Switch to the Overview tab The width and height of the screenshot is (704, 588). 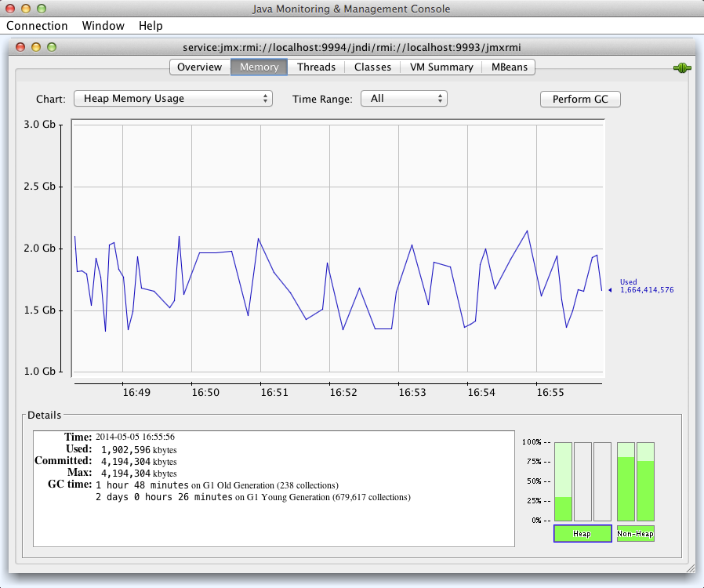[200, 67]
